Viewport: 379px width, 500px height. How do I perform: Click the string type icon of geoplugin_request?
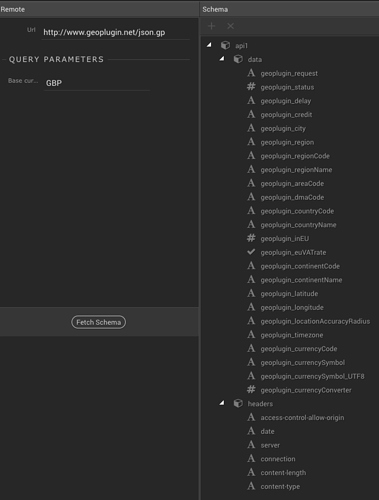click(251, 73)
